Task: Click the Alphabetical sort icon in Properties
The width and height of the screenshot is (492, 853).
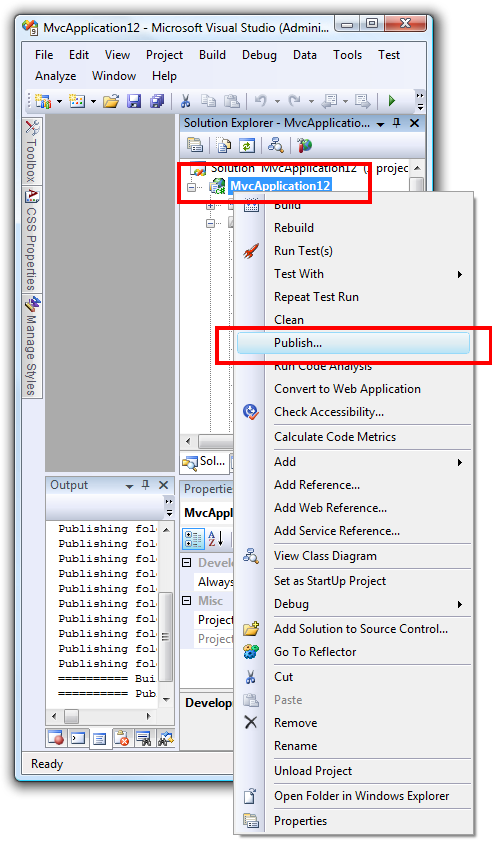Action: (216, 539)
